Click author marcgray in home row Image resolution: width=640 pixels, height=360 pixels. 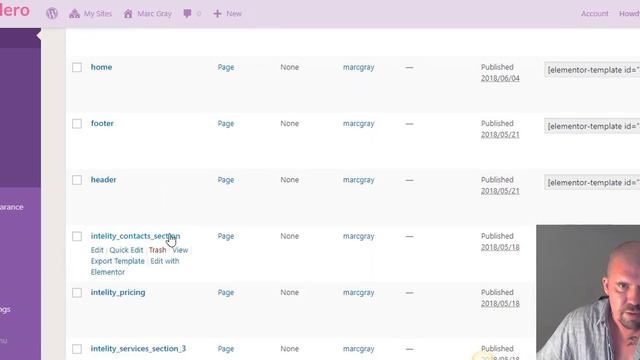(358, 67)
